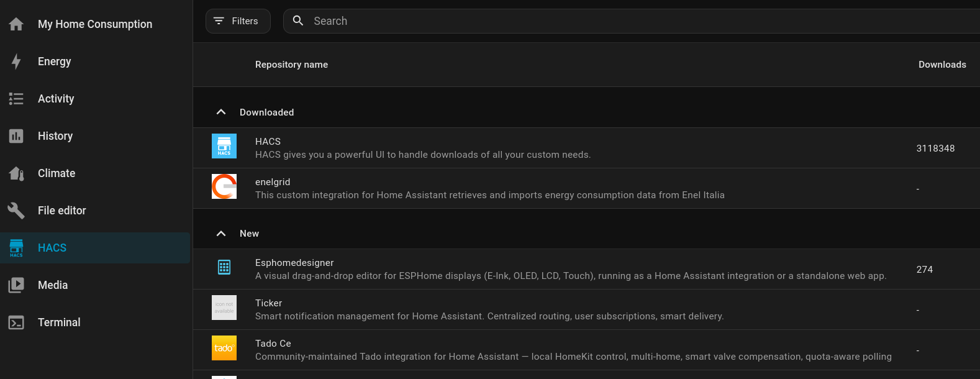Click the History chart icon
Image resolution: width=980 pixels, height=379 pixels.
coord(16,136)
